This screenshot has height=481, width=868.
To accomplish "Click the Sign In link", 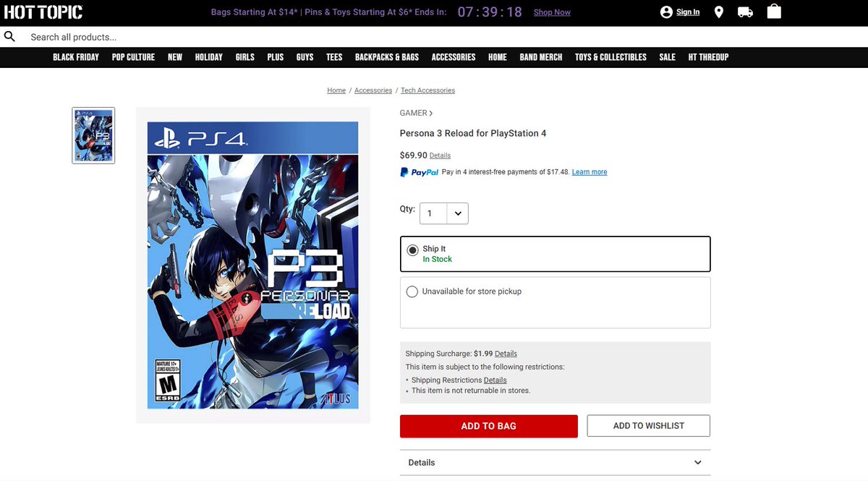I will pyautogui.click(x=688, y=12).
